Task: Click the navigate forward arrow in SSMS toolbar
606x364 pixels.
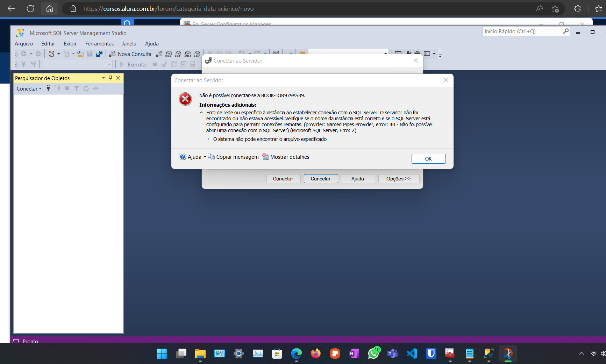Action: [x=38, y=54]
